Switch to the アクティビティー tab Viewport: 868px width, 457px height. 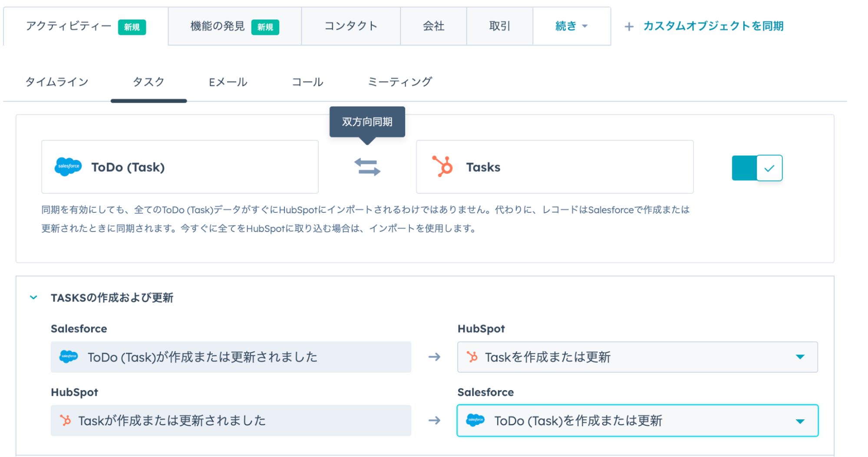[x=86, y=26]
